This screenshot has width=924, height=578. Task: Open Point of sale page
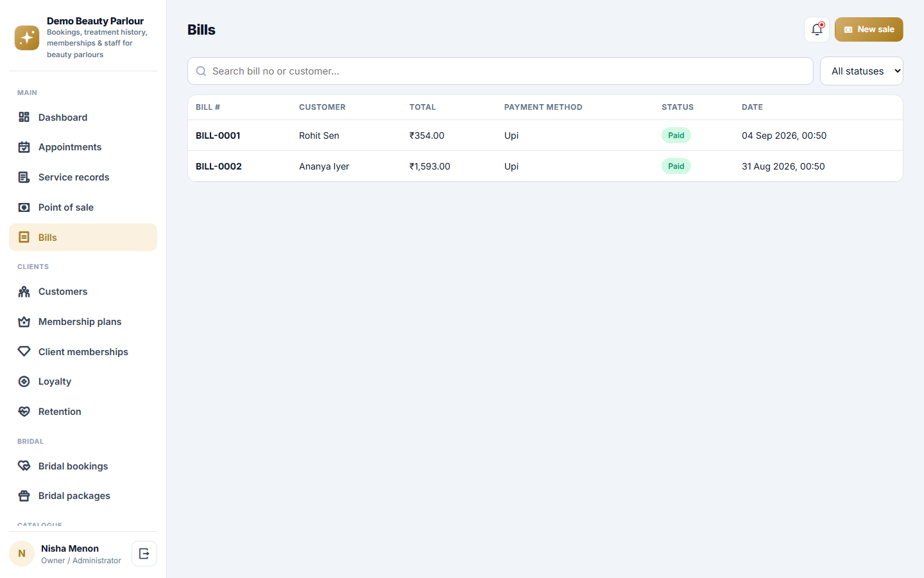83,207
